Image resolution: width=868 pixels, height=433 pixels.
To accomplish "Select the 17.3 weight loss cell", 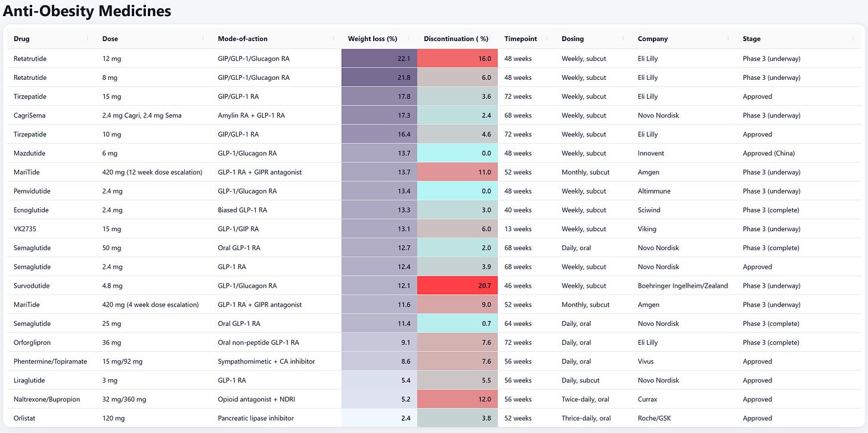I will (x=379, y=116).
